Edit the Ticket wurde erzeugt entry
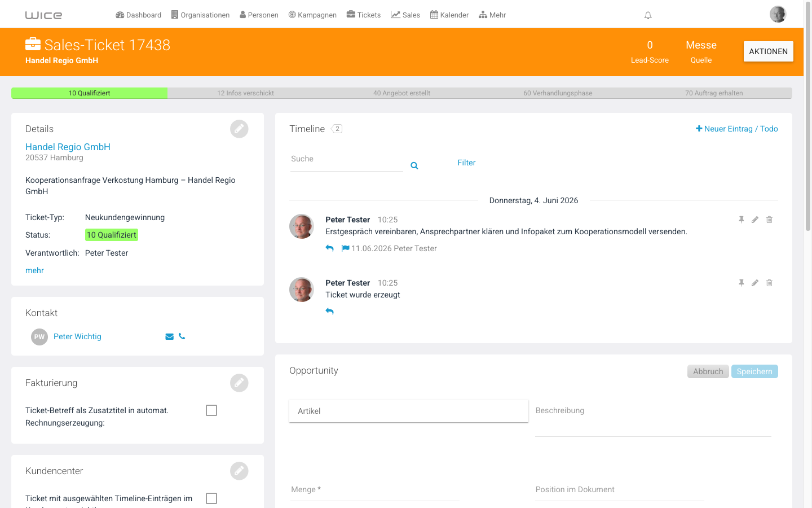The width and height of the screenshot is (812, 508). click(755, 283)
